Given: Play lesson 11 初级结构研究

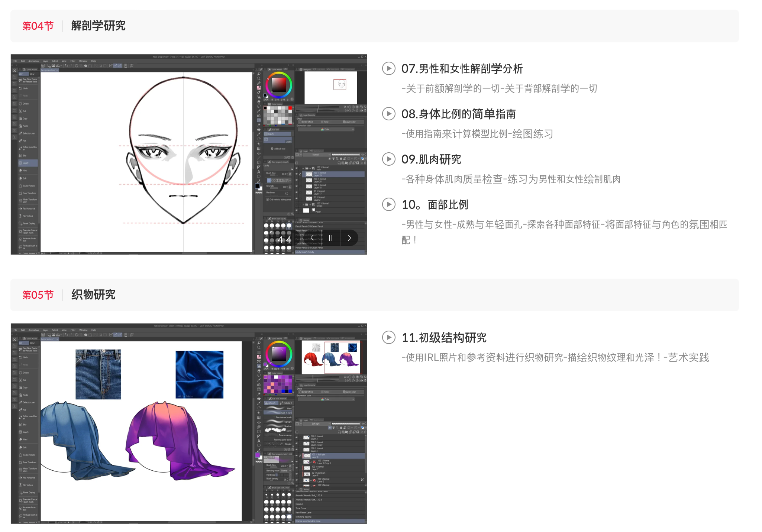Looking at the screenshot, I should [389, 337].
